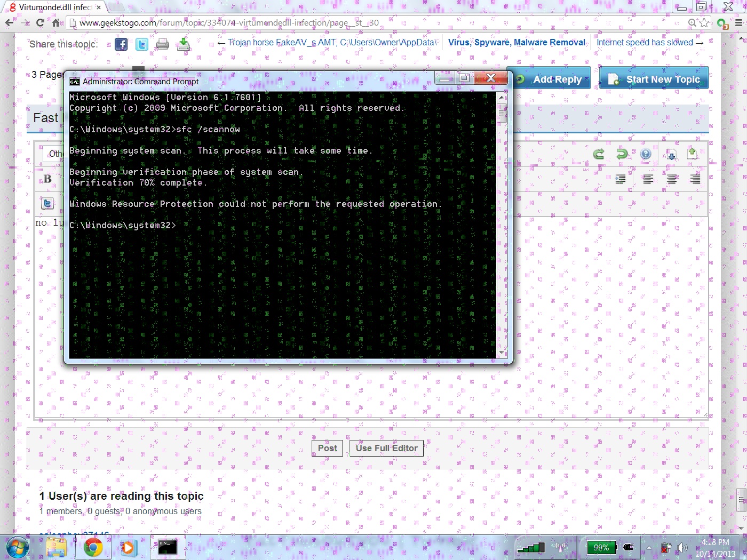The width and height of the screenshot is (747, 560).
Task: Click 'Verification 70% complete.' line
Action: pyautogui.click(x=138, y=182)
